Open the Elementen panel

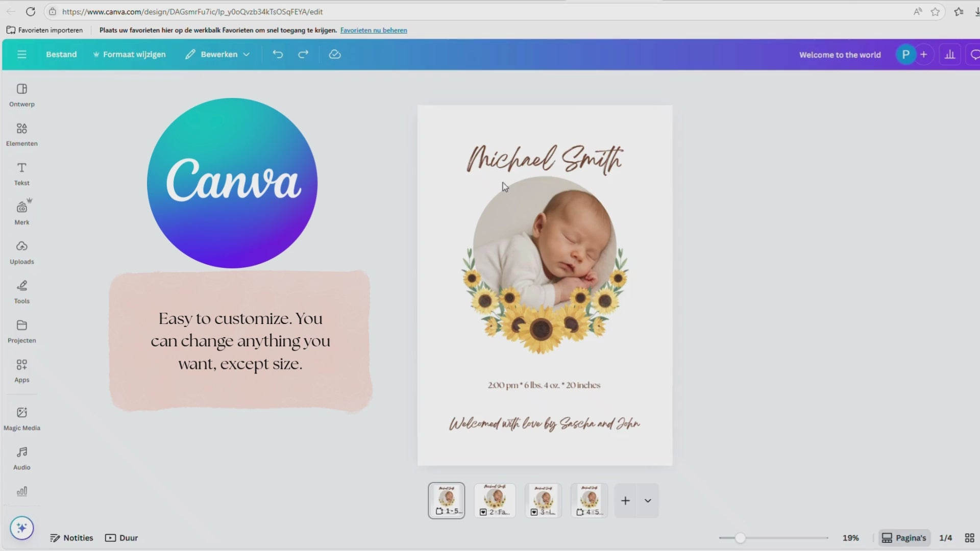[21, 134]
